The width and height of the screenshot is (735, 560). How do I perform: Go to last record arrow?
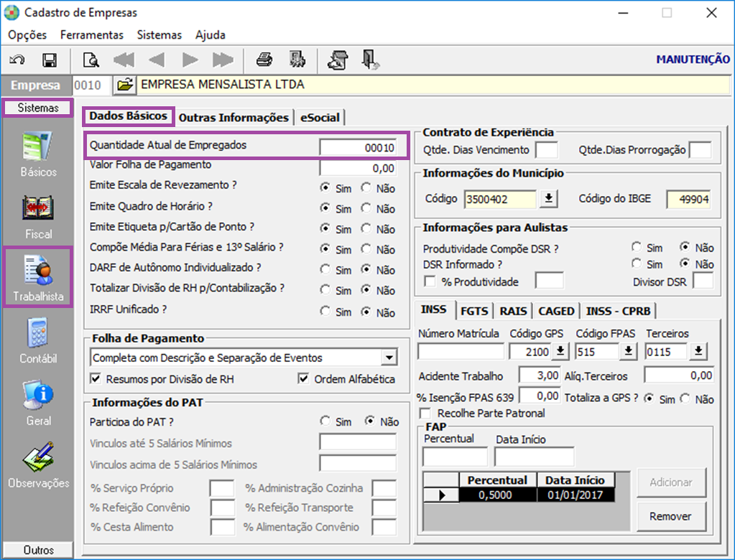pyautogui.click(x=223, y=60)
